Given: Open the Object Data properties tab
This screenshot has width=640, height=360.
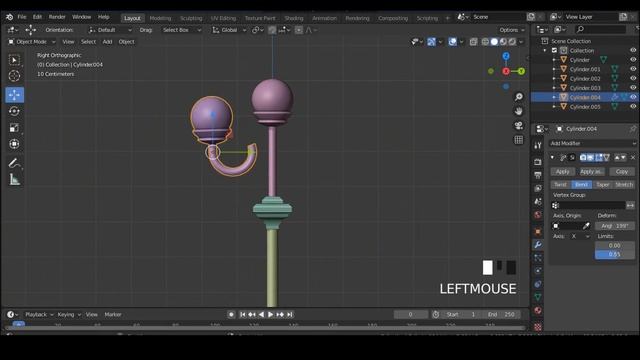Looking at the screenshot, I should [x=538, y=297].
